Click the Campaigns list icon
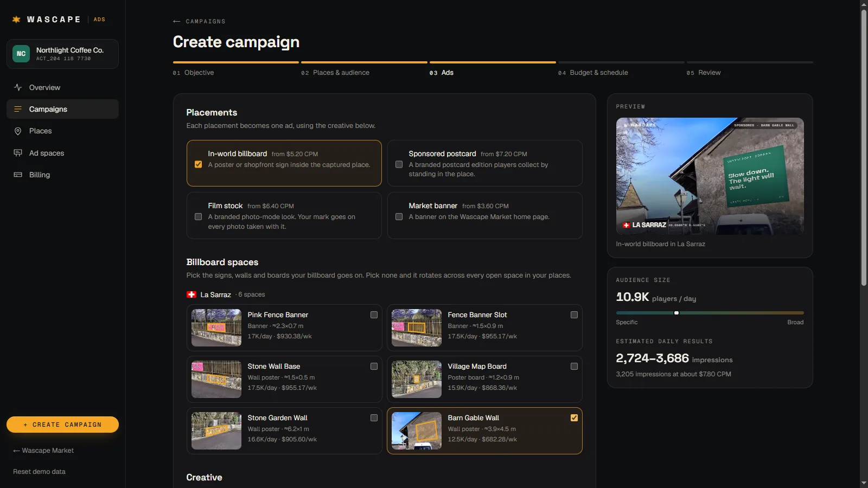Image resolution: width=868 pixels, height=488 pixels. tap(18, 109)
